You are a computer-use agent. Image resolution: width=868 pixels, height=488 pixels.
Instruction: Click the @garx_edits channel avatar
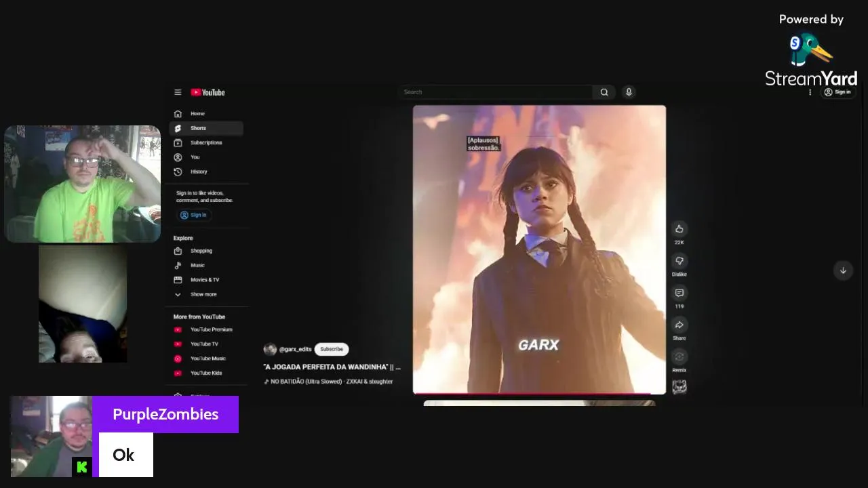click(x=270, y=349)
